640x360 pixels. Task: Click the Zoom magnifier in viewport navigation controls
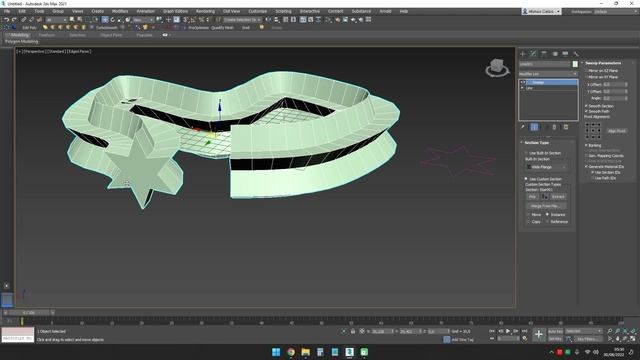[609, 331]
